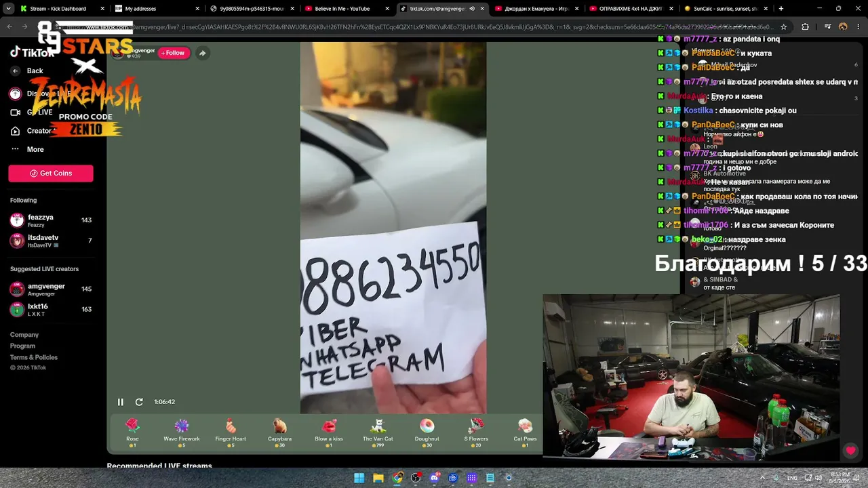868x488 pixels.
Task: Click the Suggested LIVE creators heading
Action: pos(44,269)
